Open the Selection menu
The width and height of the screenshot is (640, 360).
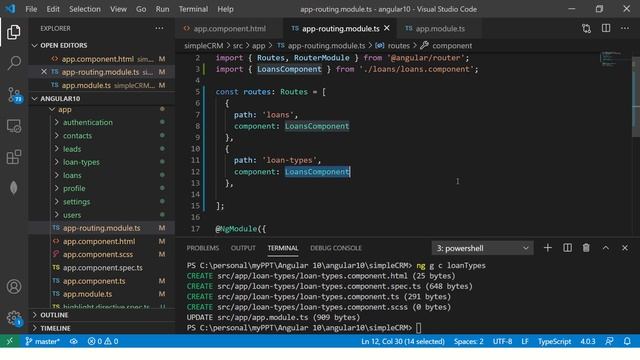(84, 9)
